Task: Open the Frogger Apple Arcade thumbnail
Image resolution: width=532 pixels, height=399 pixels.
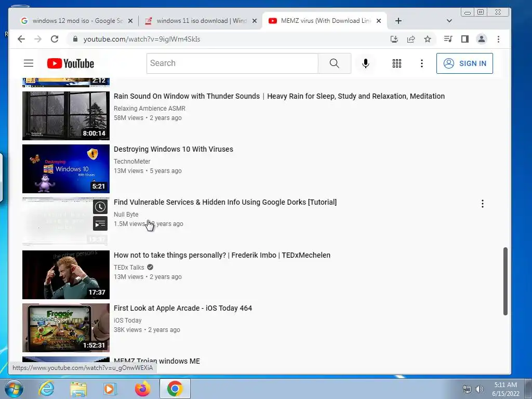Action: (x=66, y=328)
